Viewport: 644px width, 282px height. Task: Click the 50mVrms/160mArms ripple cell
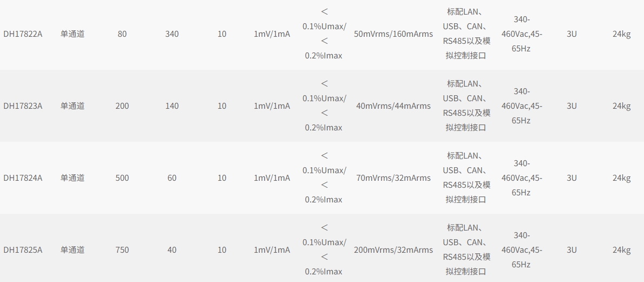[393, 34]
